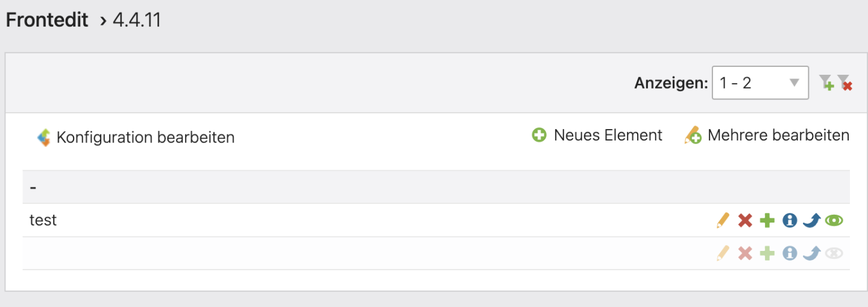Viewport: 868px width, 307px height.
Task: Show info details for the test element
Action: tap(790, 221)
